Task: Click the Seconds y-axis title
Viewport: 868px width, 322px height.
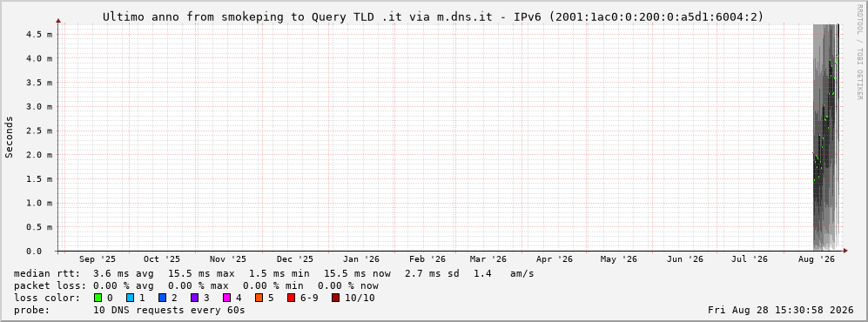Action: click(x=10, y=138)
